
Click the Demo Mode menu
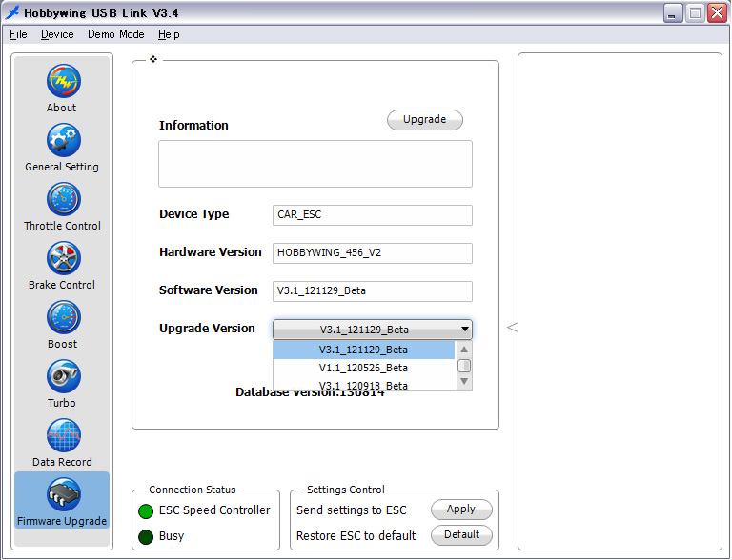point(116,34)
